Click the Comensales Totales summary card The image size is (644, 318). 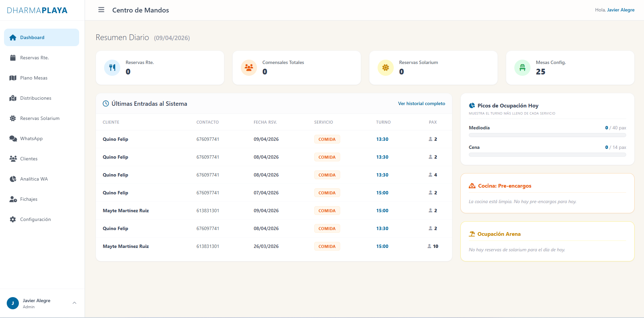pyautogui.click(x=296, y=68)
